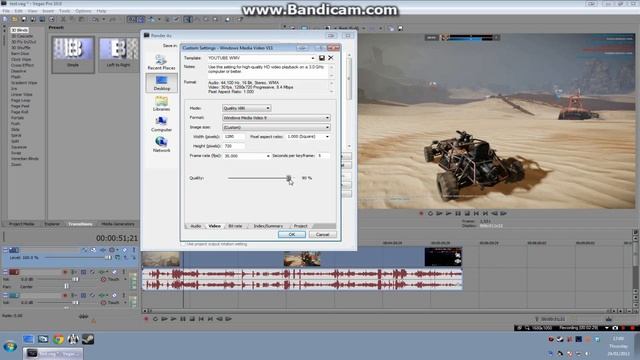Solo the video track
The image size is (640, 360).
coord(133,250)
